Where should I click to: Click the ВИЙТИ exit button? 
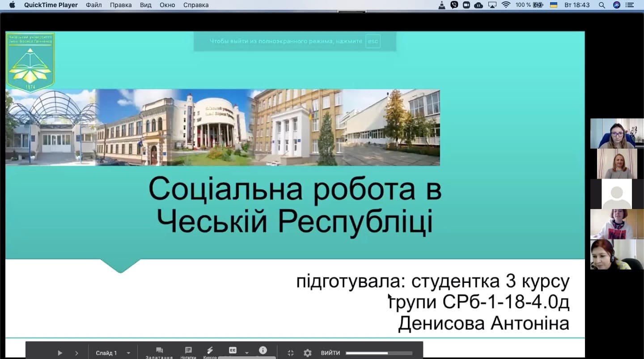[330, 353]
